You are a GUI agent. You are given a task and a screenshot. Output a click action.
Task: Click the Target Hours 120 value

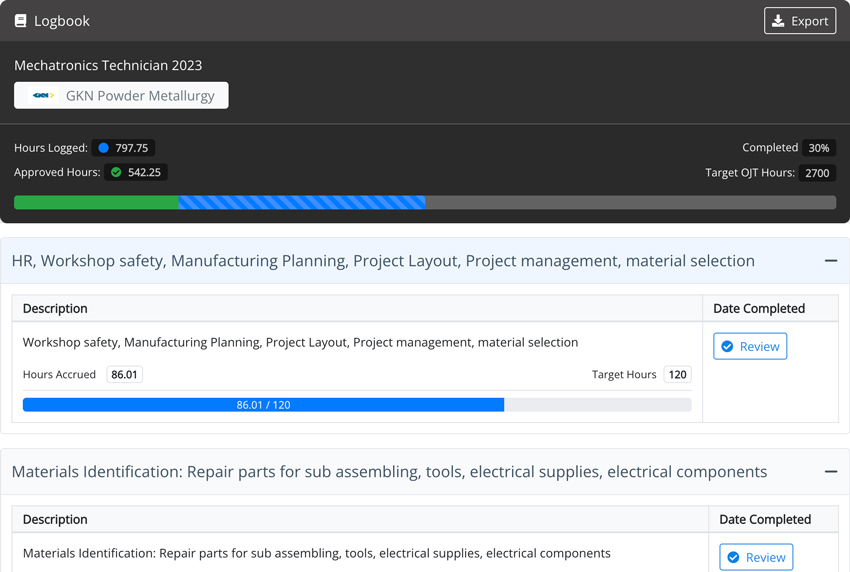[x=677, y=375]
